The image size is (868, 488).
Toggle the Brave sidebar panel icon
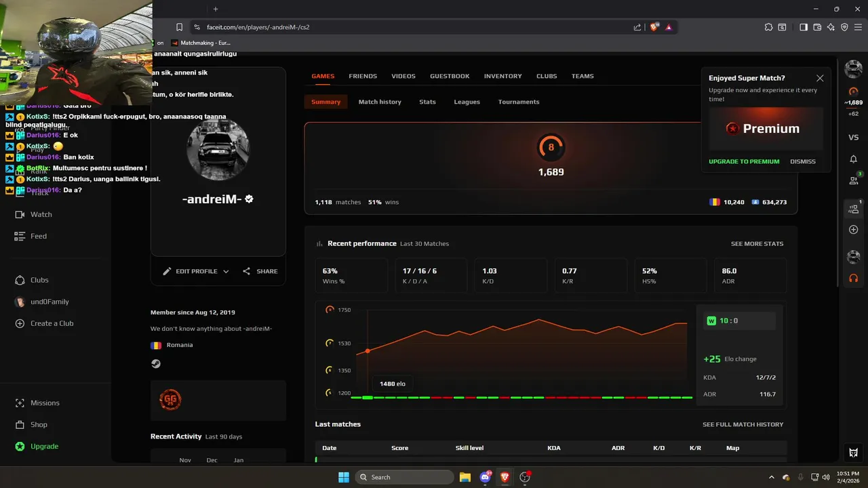804,27
